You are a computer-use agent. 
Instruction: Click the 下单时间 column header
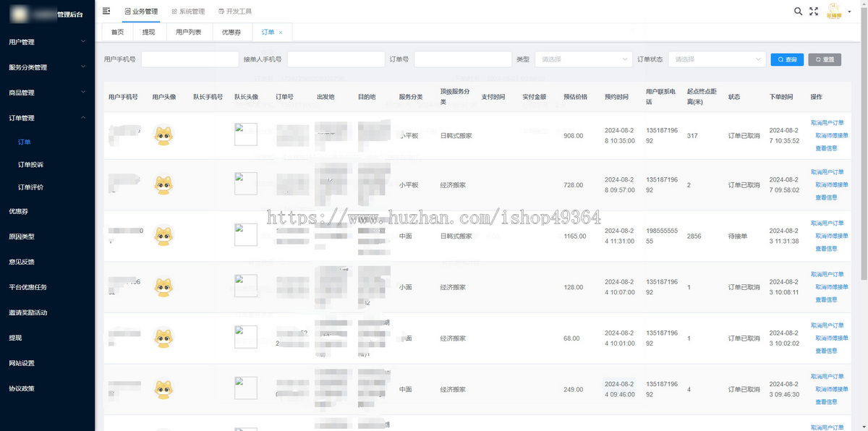[781, 97]
